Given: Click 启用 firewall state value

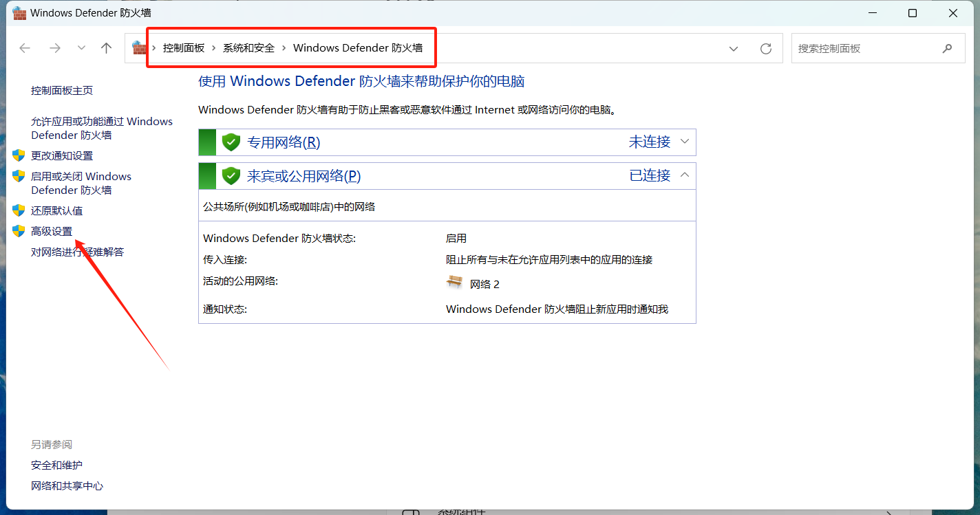Looking at the screenshot, I should tap(456, 238).
